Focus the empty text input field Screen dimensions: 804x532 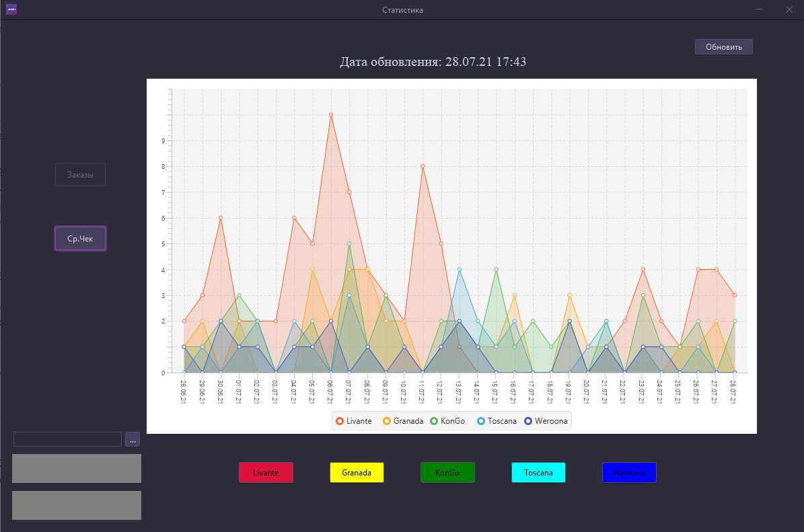tap(68, 439)
